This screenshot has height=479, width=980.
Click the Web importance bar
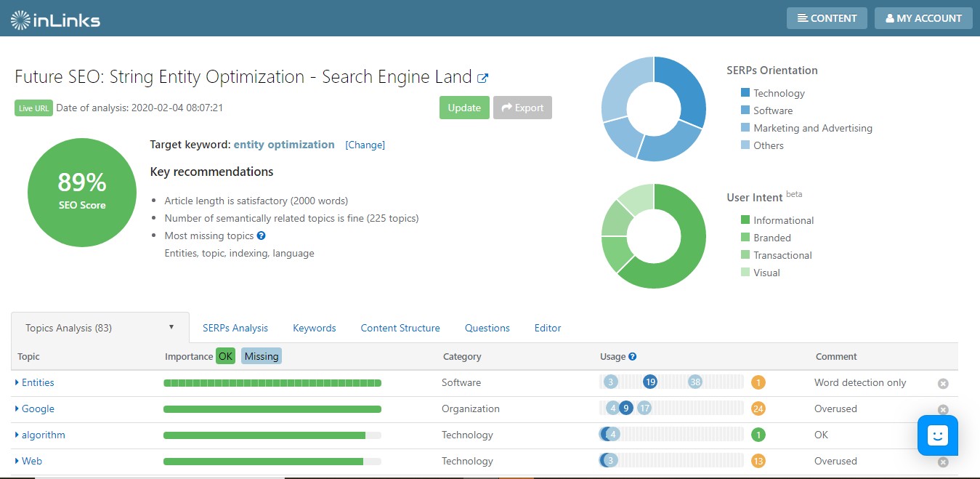pyautogui.click(x=272, y=462)
